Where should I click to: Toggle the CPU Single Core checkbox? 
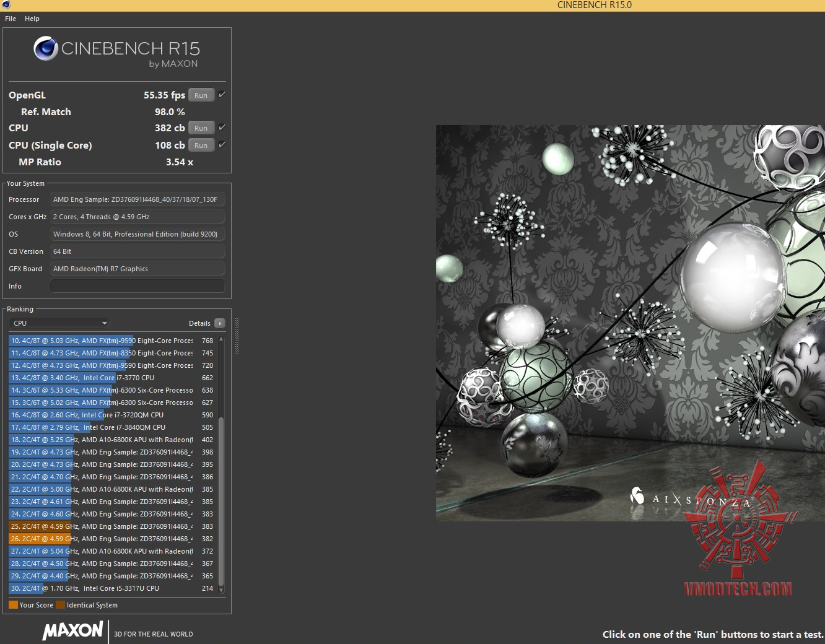pos(222,144)
